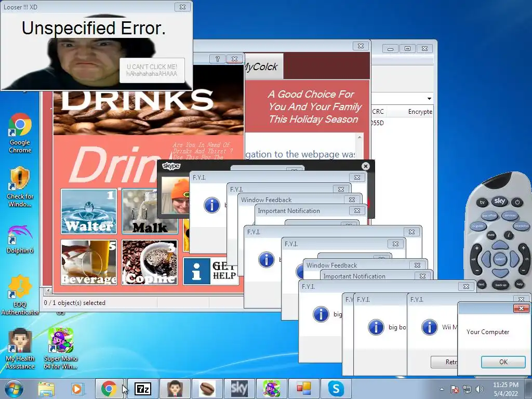Click the scroll up arrow in the MyColck webpage pane
532x399 pixels.
tap(360, 137)
